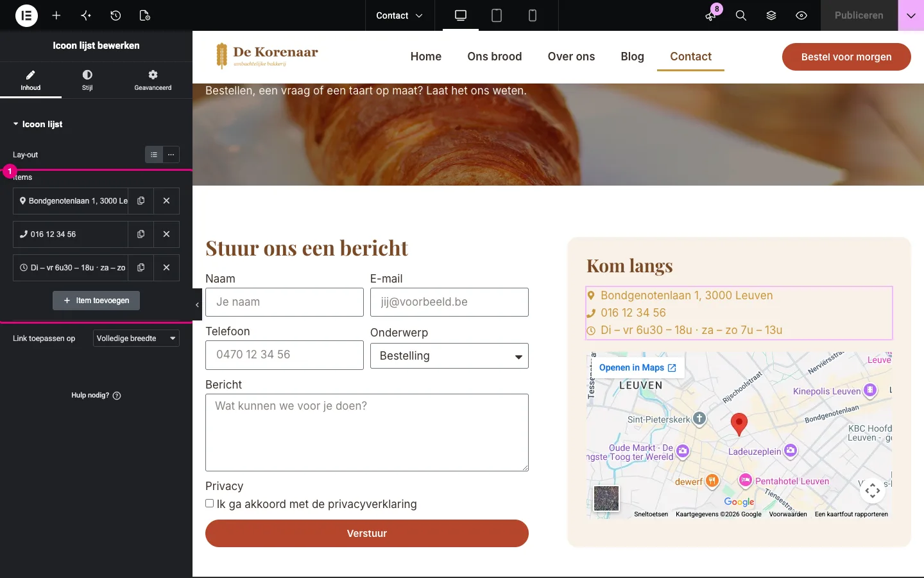
Task: Click the Naam input field
Action: pyautogui.click(x=284, y=302)
